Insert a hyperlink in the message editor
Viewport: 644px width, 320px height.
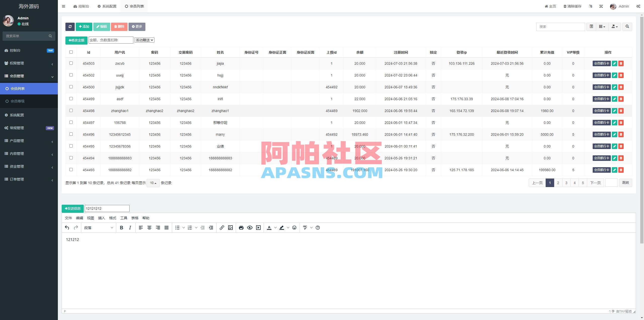click(x=222, y=228)
